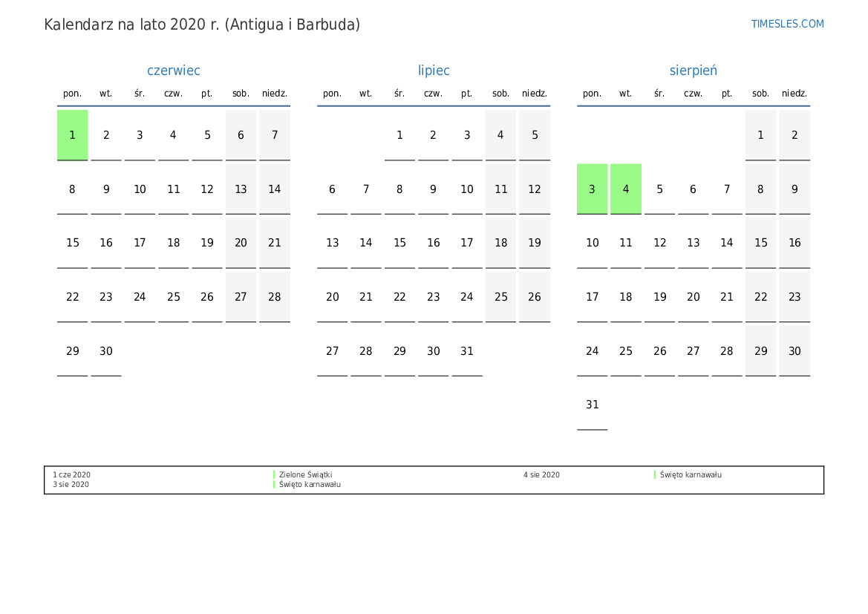Image resolution: width=868 pixels, height=614 pixels.
Task: Select 31 in the lipiec calendar
Action: coord(467,351)
